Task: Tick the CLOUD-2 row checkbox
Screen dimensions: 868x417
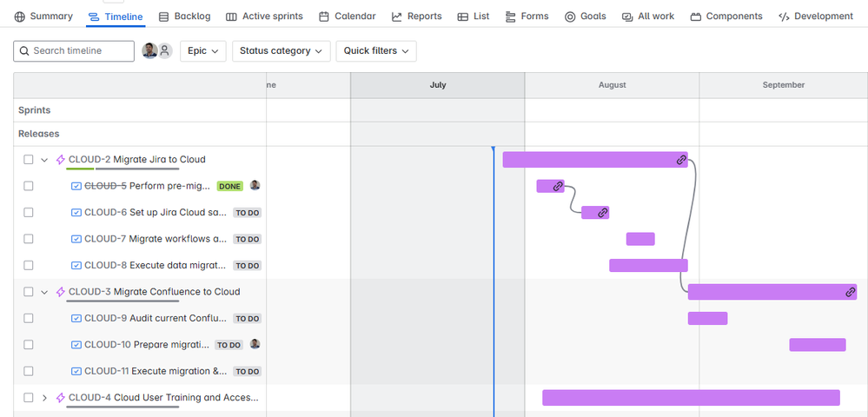Action: (28, 160)
